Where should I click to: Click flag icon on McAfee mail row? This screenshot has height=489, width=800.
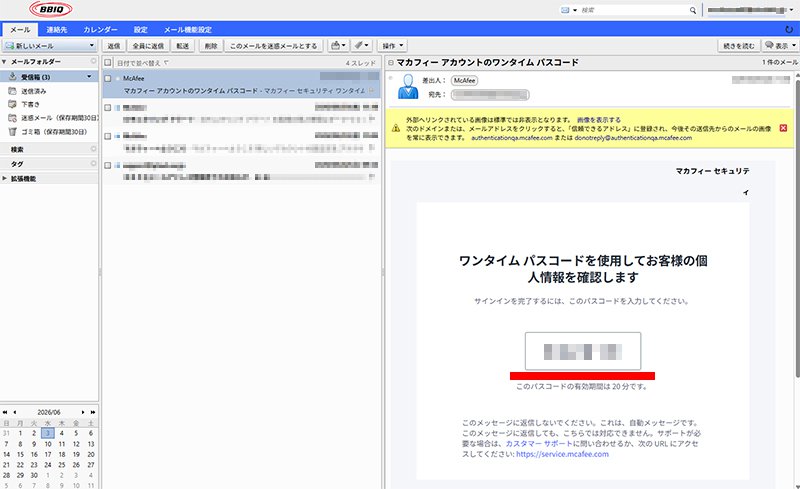click(372, 91)
